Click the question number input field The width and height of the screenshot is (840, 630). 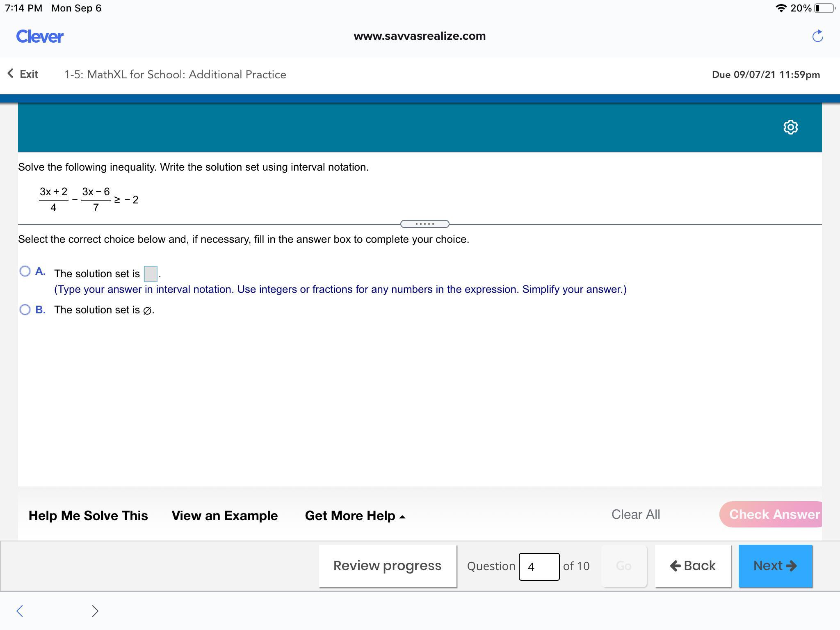click(539, 567)
